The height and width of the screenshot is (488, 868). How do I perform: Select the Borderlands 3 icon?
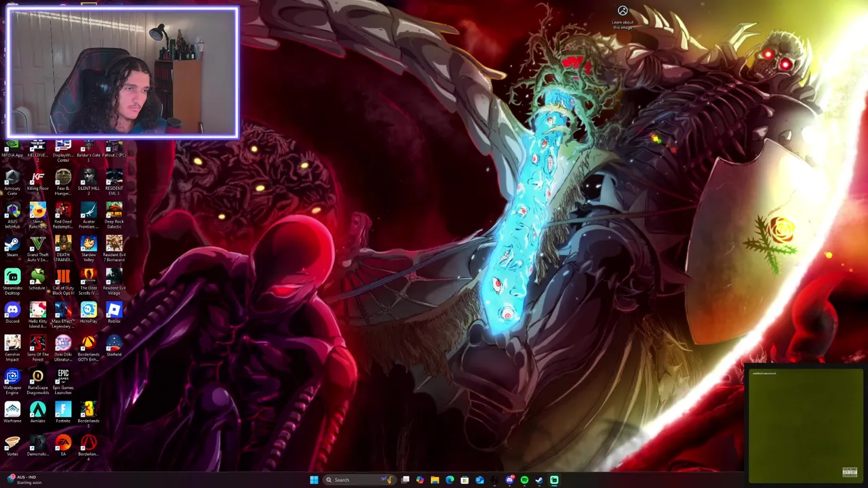point(88,415)
